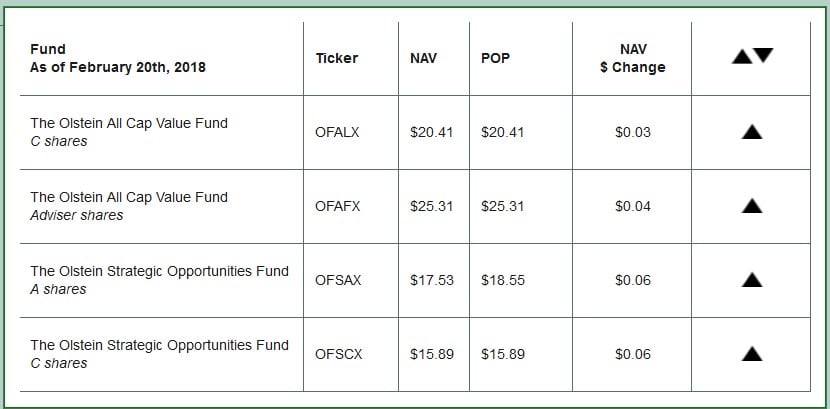Select the OFALX ticker symbol
The height and width of the screenshot is (409, 830).
pyautogui.click(x=338, y=132)
